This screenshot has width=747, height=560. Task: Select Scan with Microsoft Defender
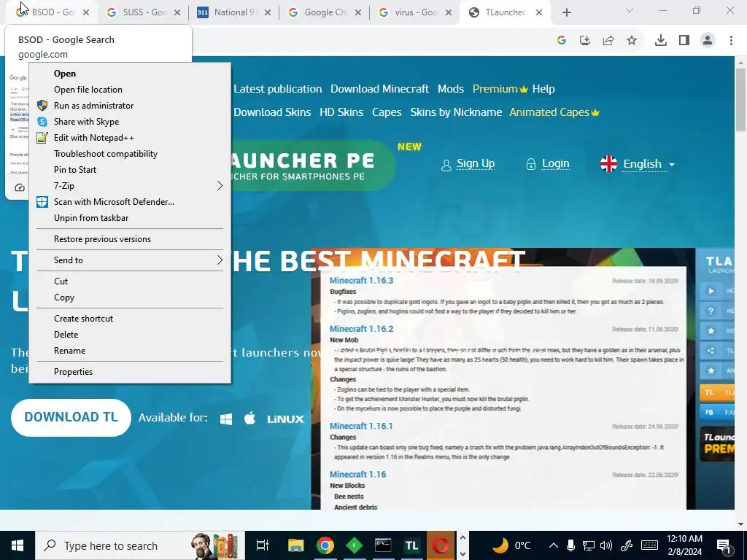[x=114, y=202]
